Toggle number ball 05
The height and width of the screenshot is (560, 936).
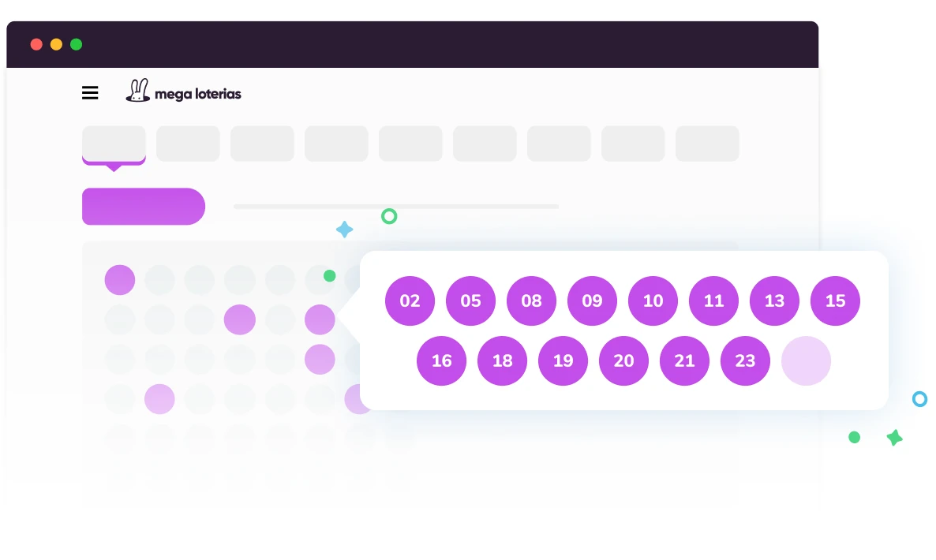(x=470, y=301)
